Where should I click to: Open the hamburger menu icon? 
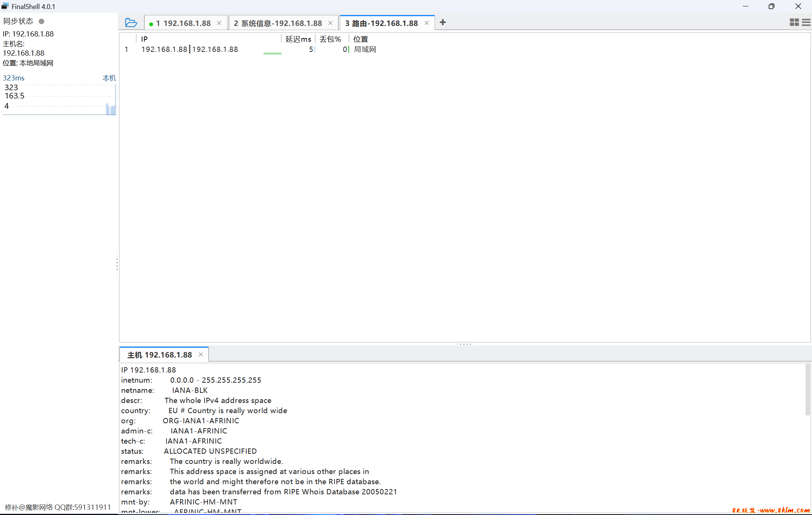(806, 23)
